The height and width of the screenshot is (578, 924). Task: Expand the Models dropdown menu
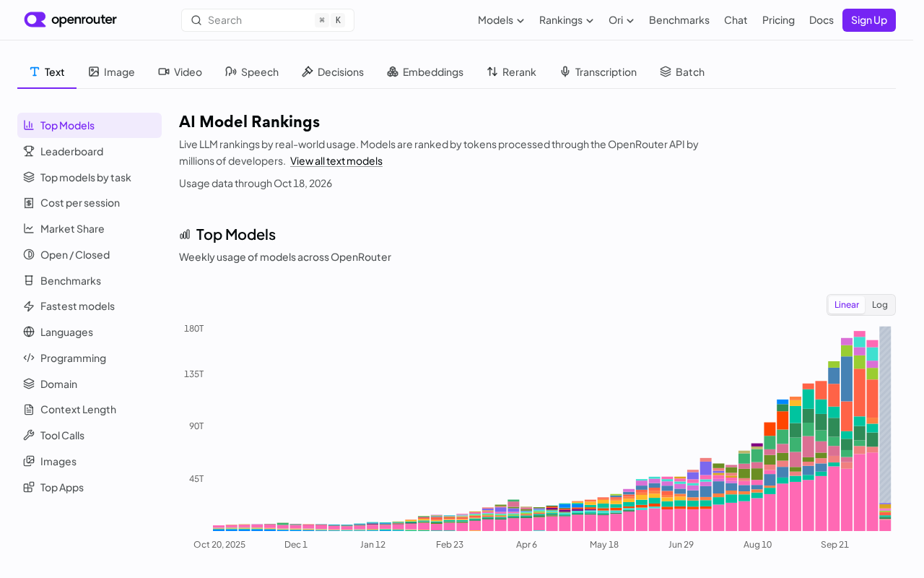[501, 20]
